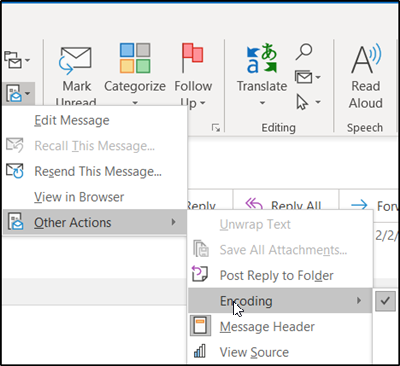
Task: Expand the Other Actions submenu arrow
Action: (173, 222)
